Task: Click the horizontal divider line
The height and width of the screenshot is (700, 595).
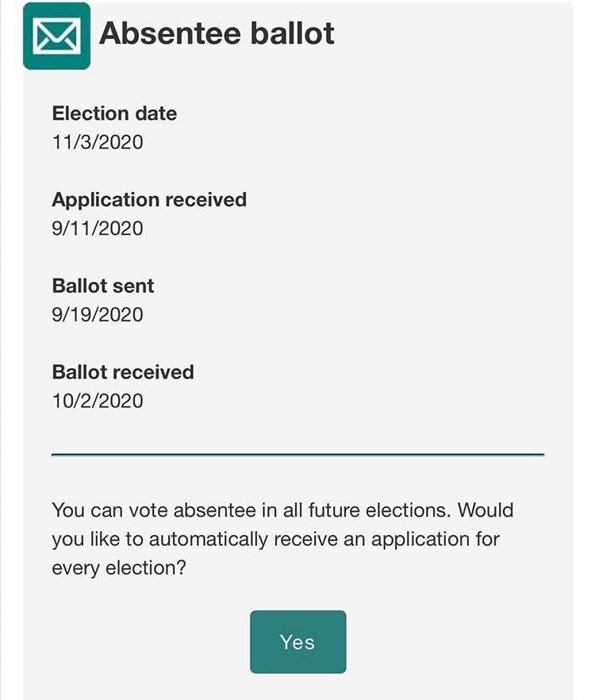Action: tap(297, 455)
